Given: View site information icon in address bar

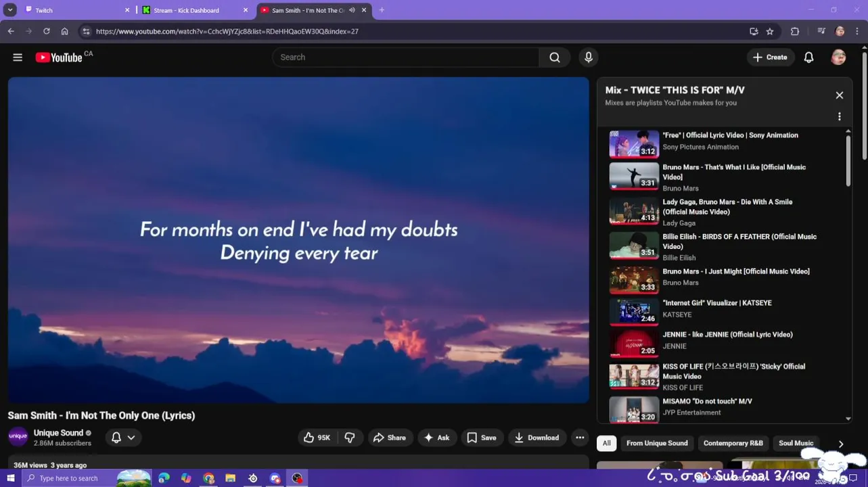Looking at the screenshot, I should coord(85,31).
